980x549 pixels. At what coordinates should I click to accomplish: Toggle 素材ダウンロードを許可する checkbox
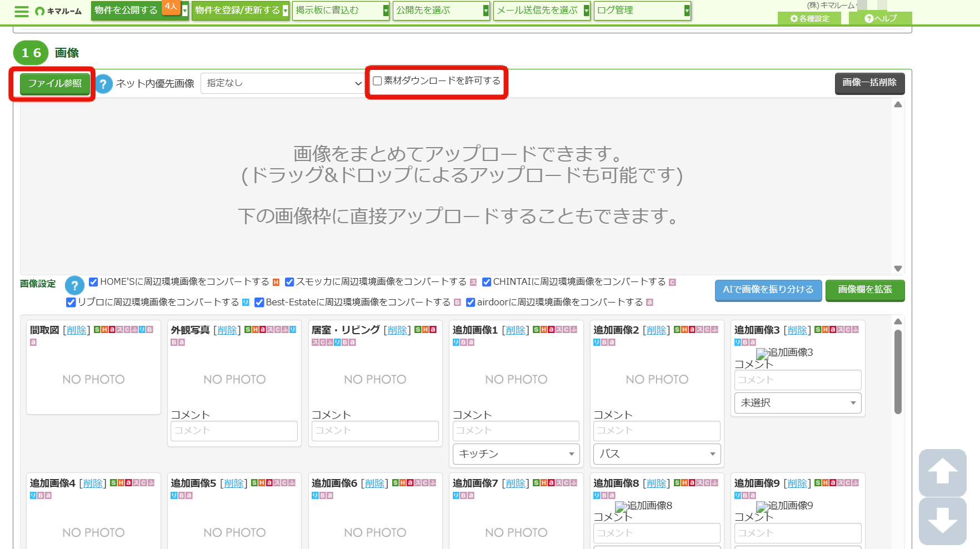[x=377, y=81]
